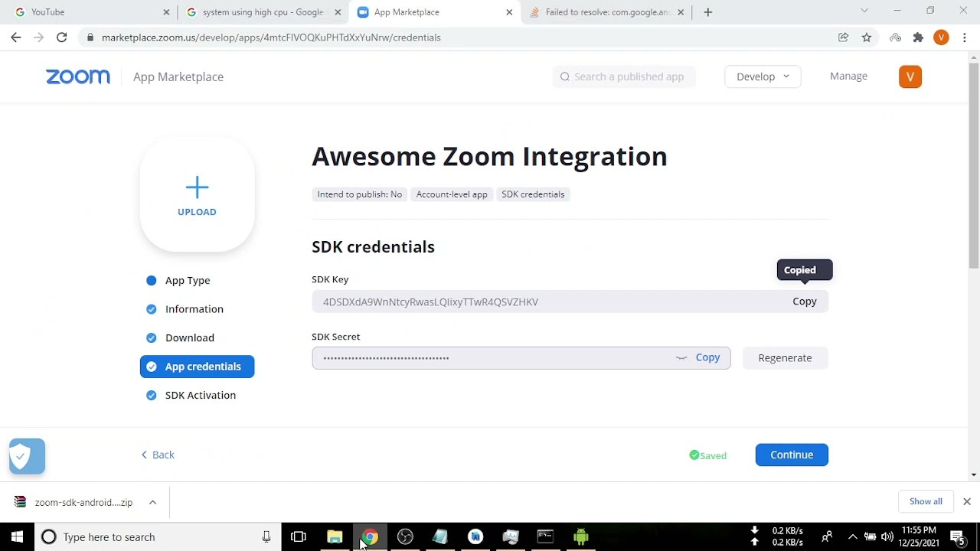Click Chrome icon in taskbar
This screenshot has width=980, height=551.
[x=370, y=537]
